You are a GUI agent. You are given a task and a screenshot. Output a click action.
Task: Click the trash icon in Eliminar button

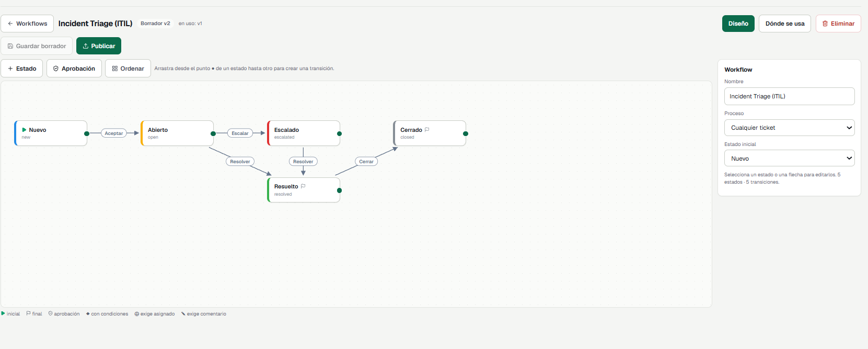pos(825,24)
